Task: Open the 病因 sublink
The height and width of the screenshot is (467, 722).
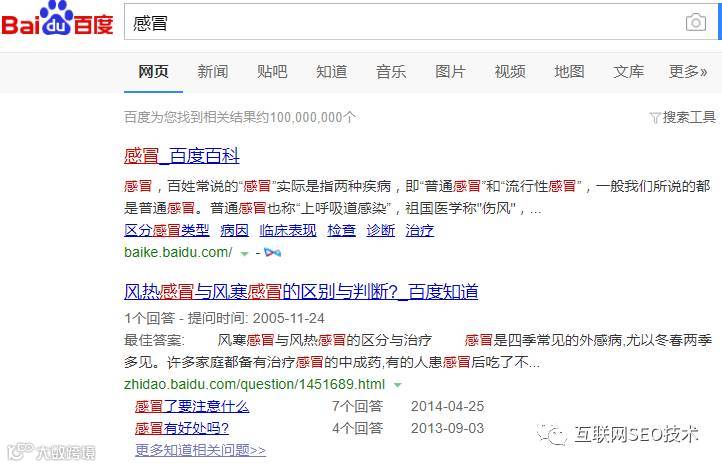Action: coord(234,230)
